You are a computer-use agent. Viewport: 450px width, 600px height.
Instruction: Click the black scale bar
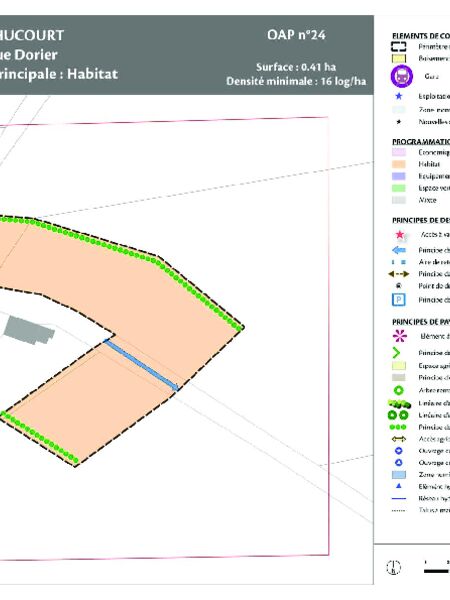(437, 571)
